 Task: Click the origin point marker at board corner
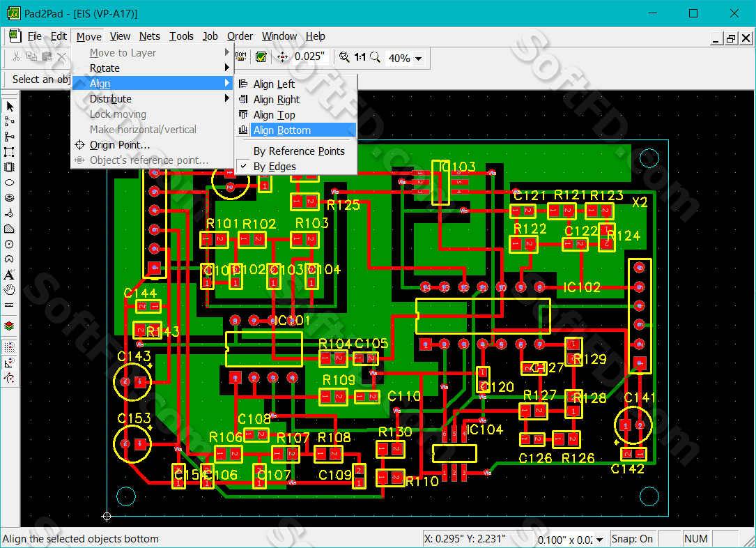click(x=107, y=517)
